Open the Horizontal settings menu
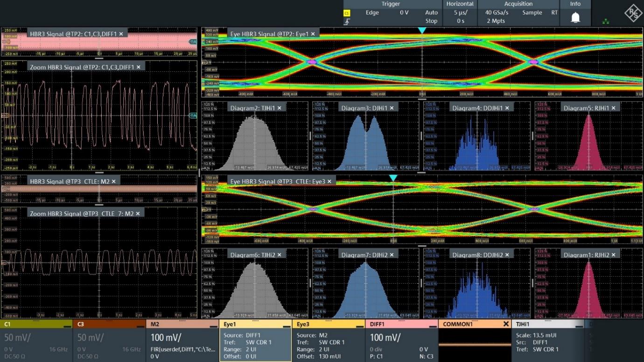Viewport: 644px width, 362px height. [460, 4]
